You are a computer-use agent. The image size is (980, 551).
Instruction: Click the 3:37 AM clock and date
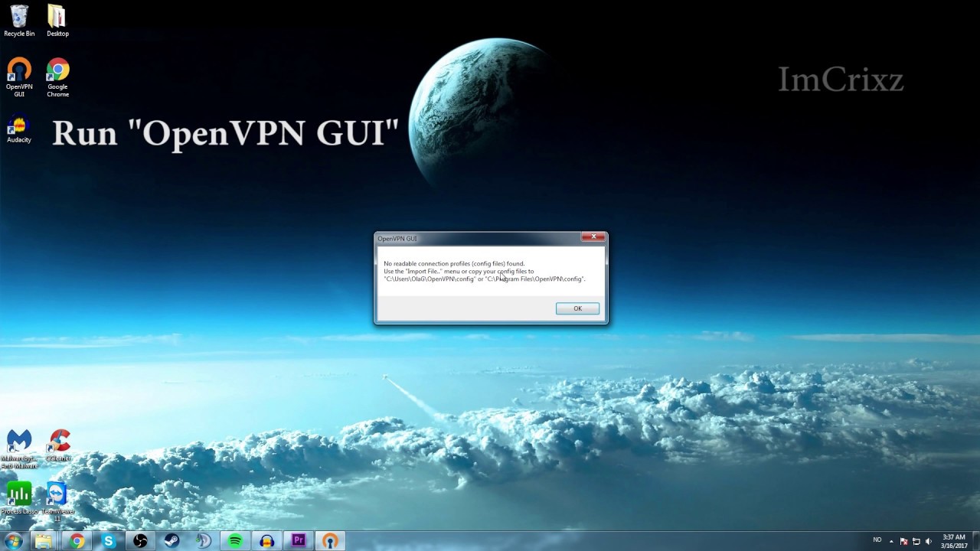tap(954, 541)
